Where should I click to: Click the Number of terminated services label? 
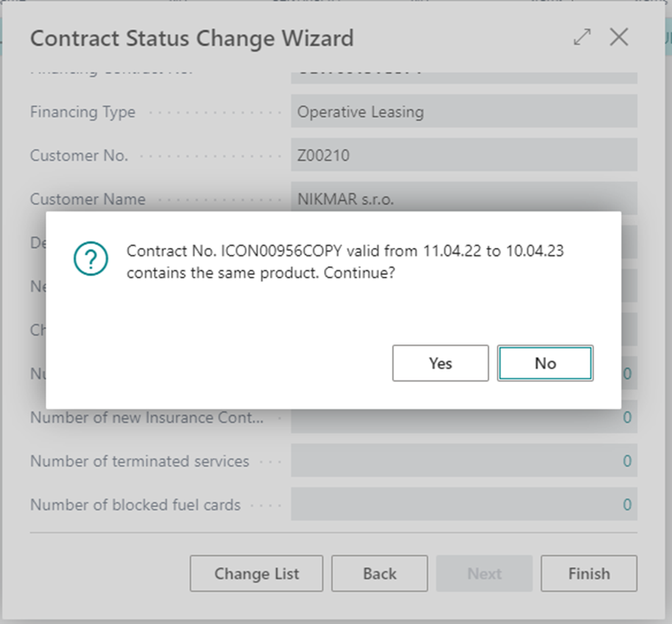(139, 461)
